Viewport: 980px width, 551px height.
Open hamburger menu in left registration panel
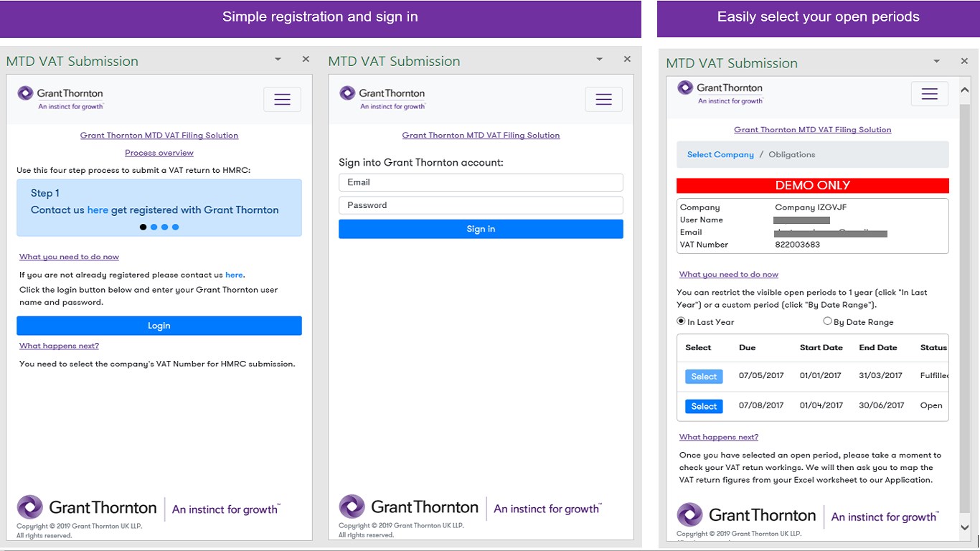tap(282, 100)
